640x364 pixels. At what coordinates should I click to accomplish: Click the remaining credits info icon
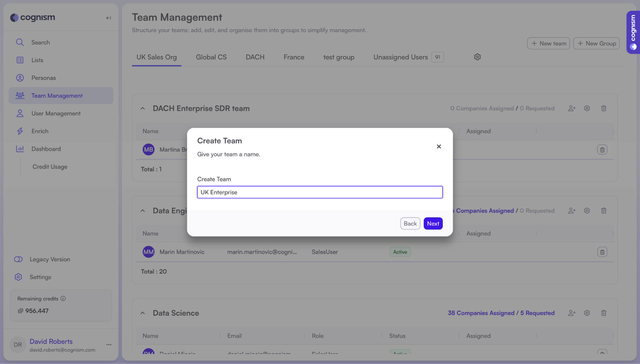pyautogui.click(x=63, y=299)
